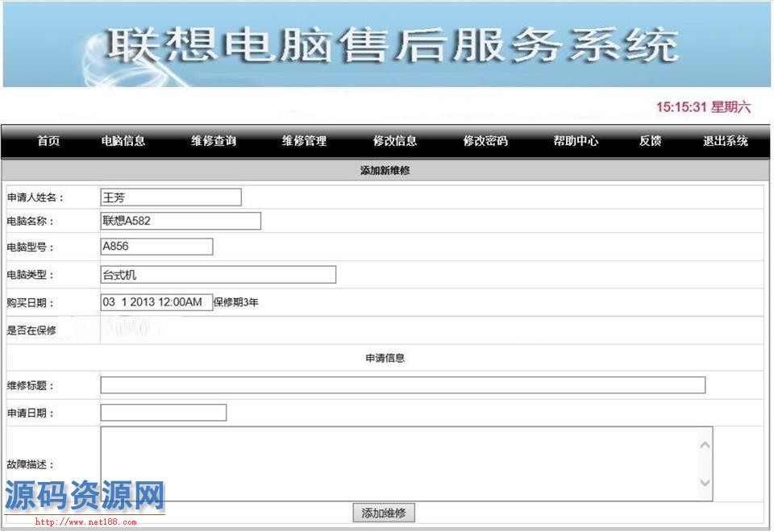Screen dimensions: 774x532
Task: Click the 添加新维修 section header
Action: click(385, 170)
